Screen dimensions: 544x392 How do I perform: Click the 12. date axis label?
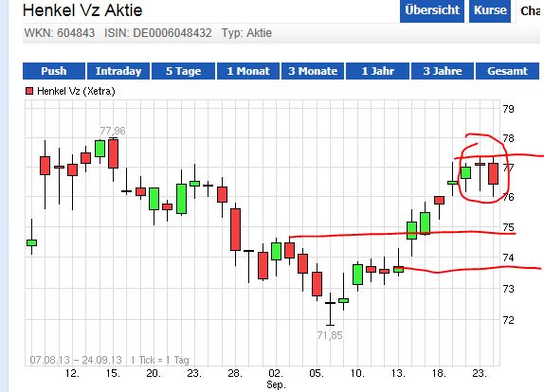[x=72, y=373]
